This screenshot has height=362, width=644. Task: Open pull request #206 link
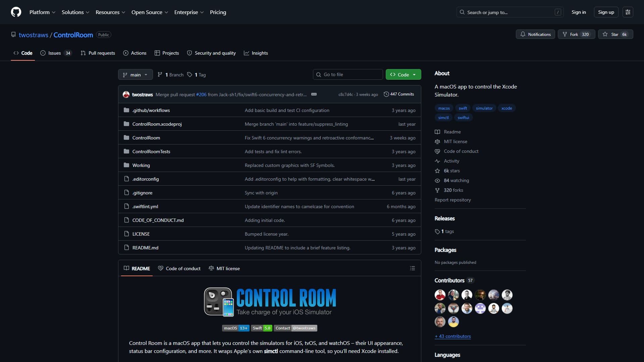click(x=201, y=95)
